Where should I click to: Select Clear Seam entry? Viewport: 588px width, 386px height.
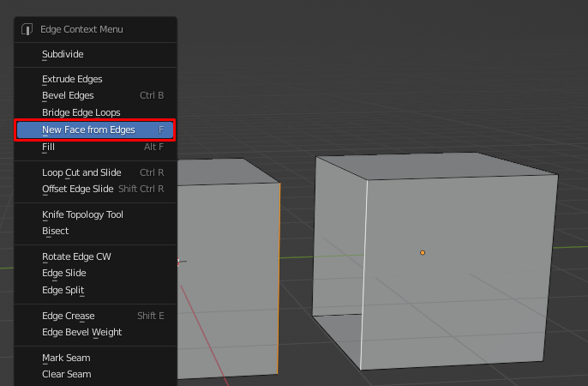pyautogui.click(x=66, y=374)
